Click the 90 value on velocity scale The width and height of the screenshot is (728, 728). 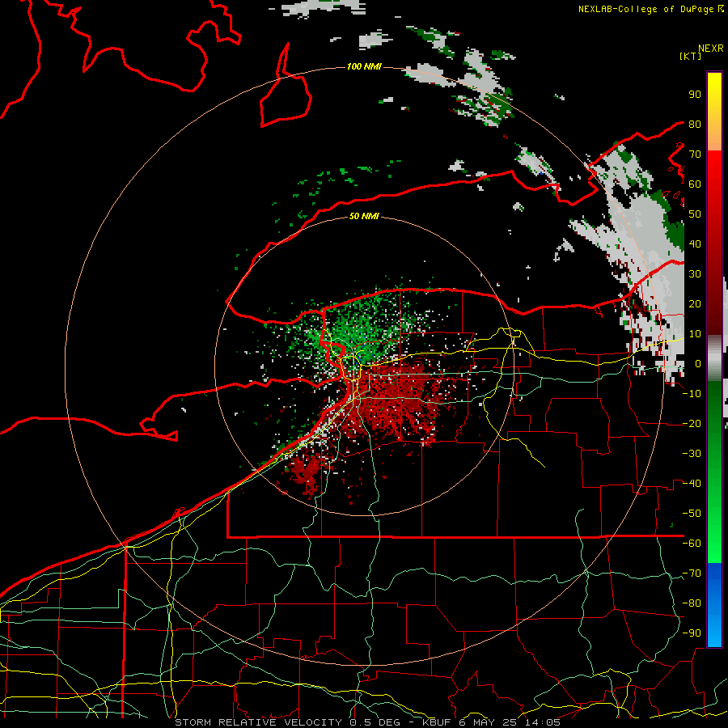[695, 95]
